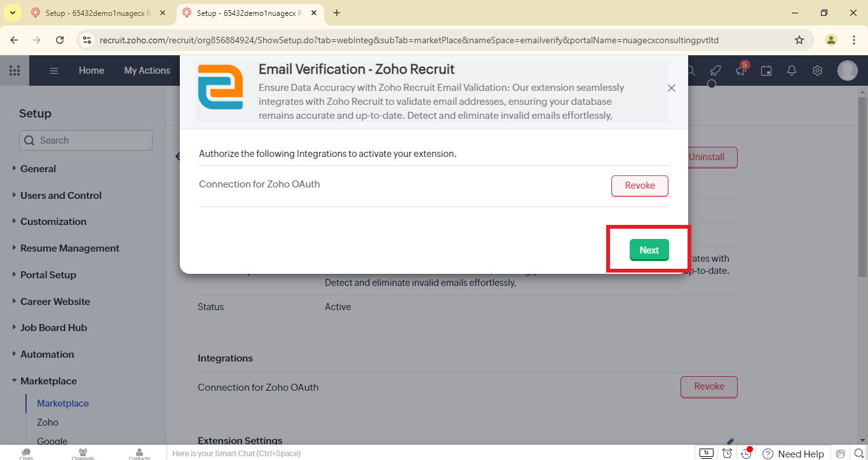
Task: Open Channels in the bottom bar
Action: tap(83, 454)
